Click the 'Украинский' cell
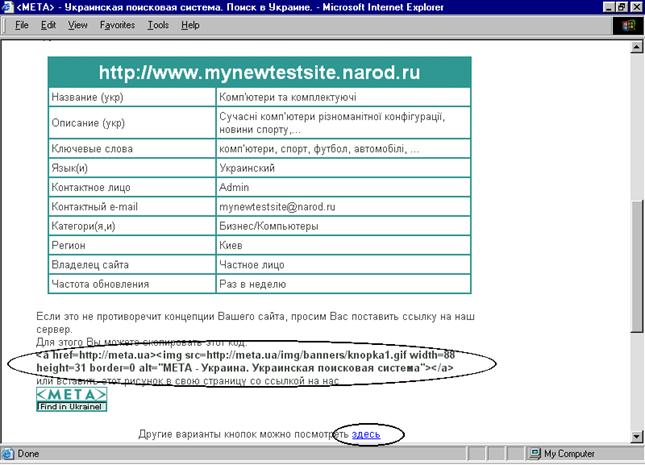Image resolution: width=645 pixels, height=465 pixels. [343, 168]
